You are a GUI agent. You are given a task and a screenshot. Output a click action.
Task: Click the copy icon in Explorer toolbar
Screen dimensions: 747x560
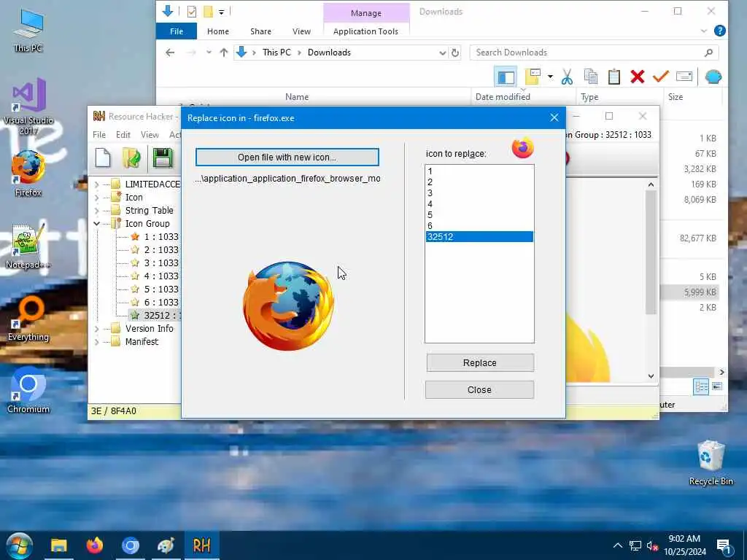(591, 77)
